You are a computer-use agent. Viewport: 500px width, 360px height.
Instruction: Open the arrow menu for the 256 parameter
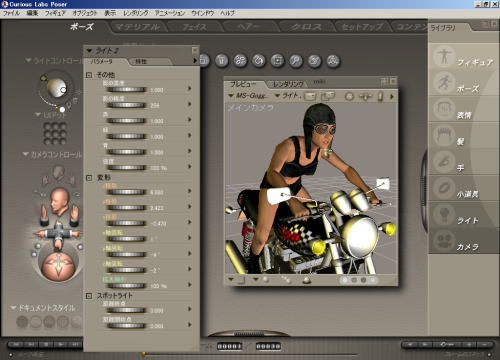tap(190, 104)
